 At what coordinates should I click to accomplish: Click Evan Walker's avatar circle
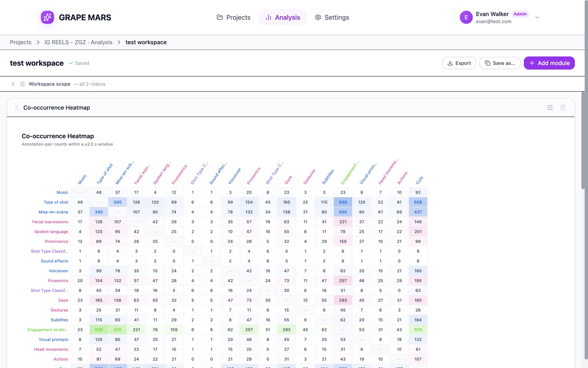tap(466, 17)
